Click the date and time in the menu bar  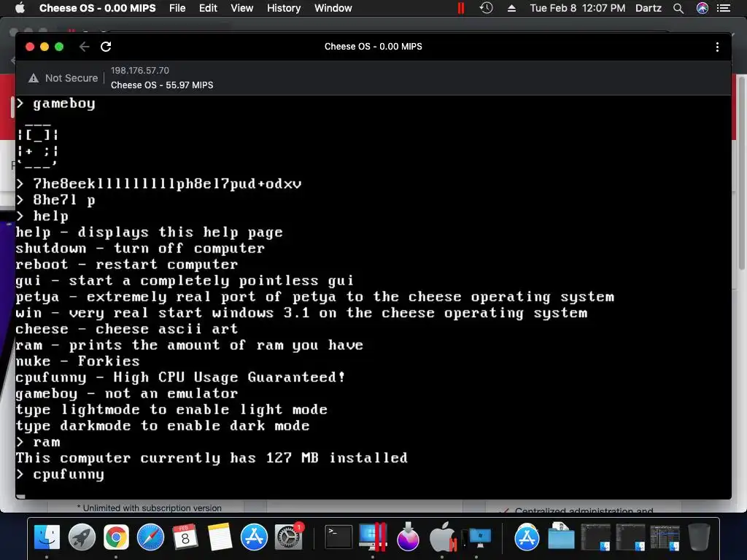point(578,8)
